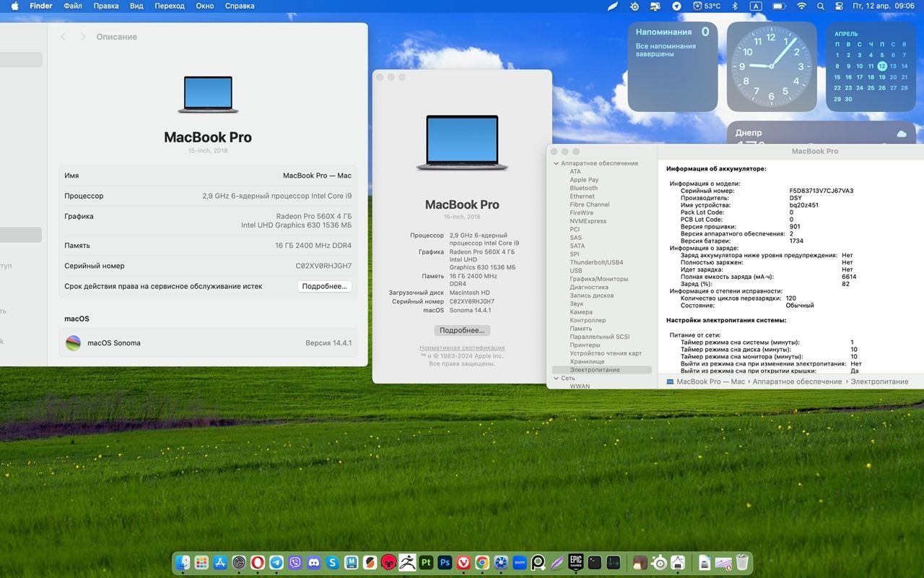This screenshot has width=924, height=578.
Task: Collapse Аппаратное обеспечение tree section
Action: click(556, 163)
